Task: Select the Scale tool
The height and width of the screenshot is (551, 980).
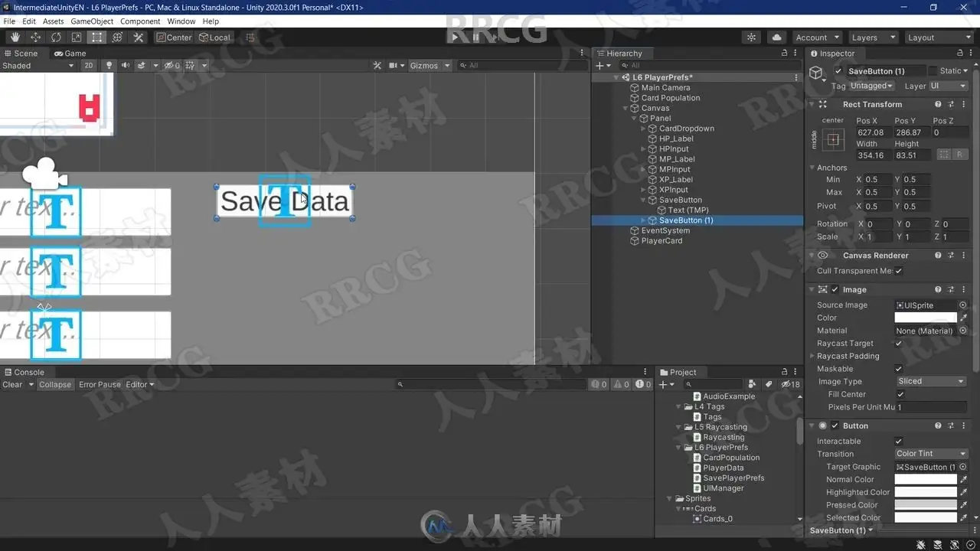Action: 77,37
